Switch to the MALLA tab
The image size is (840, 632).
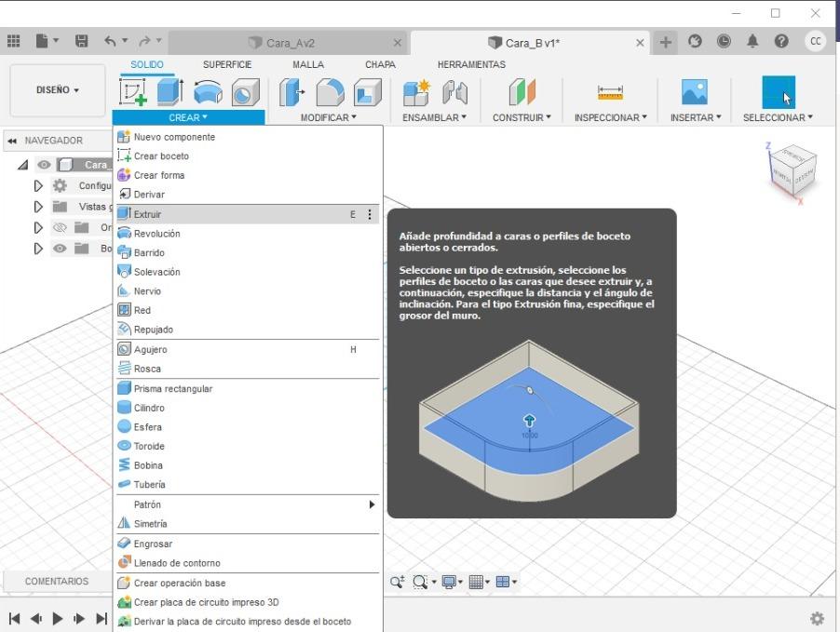pos(308,64)
